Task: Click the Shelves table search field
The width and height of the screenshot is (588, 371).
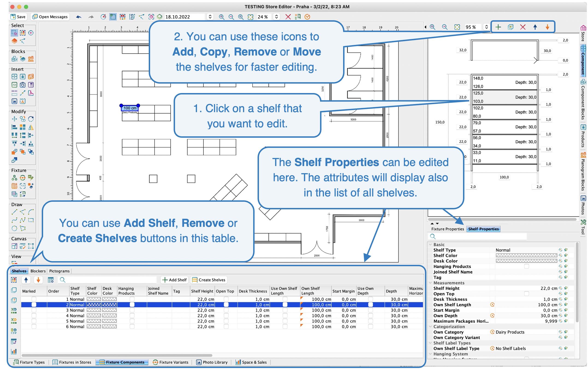Action: (107, 280)
